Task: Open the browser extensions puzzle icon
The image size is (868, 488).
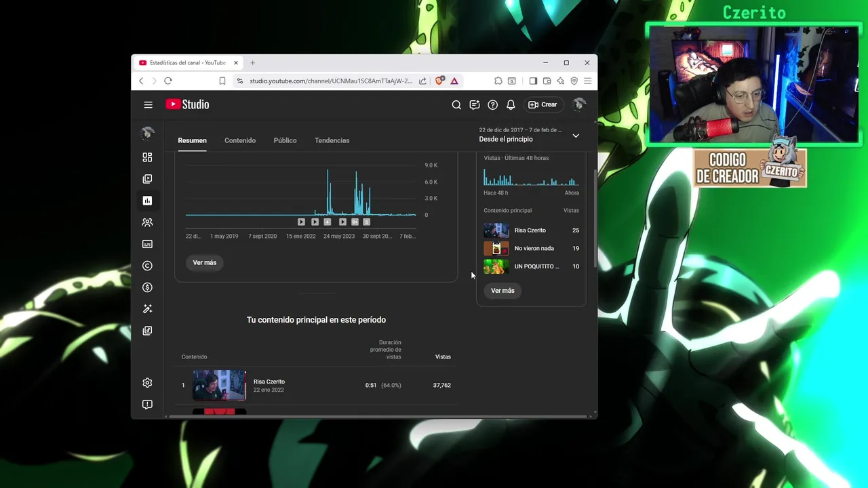Action: pos(498,81)
